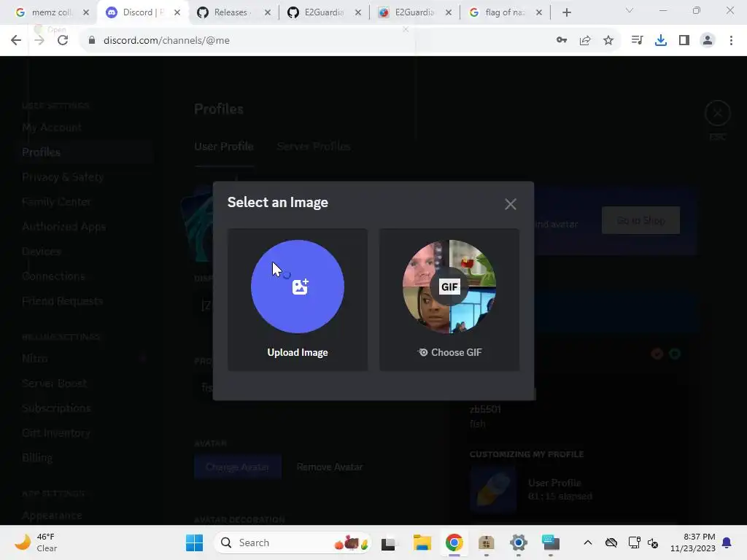Click the Task View taskbar icon
This screenshot has width=747, height=560.
tap(388, 542)
